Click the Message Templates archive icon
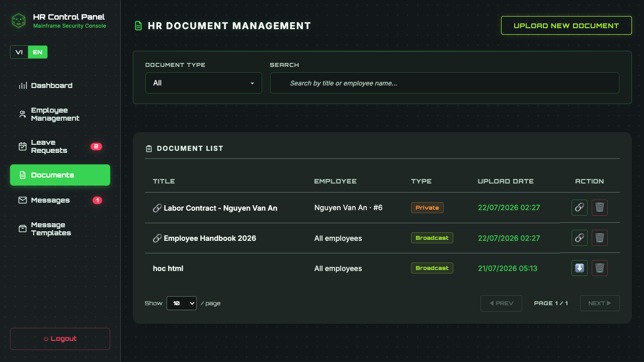 coord(23,229)
